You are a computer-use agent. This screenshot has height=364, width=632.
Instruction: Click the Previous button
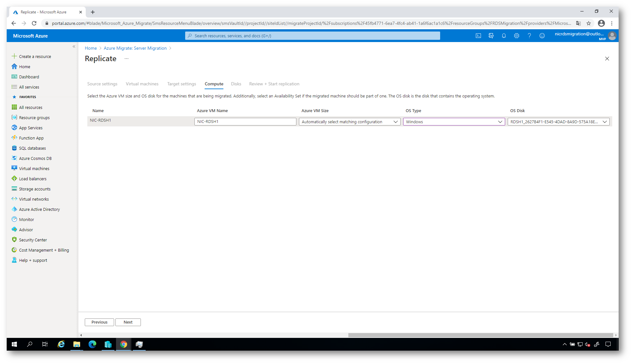(99, 322)
